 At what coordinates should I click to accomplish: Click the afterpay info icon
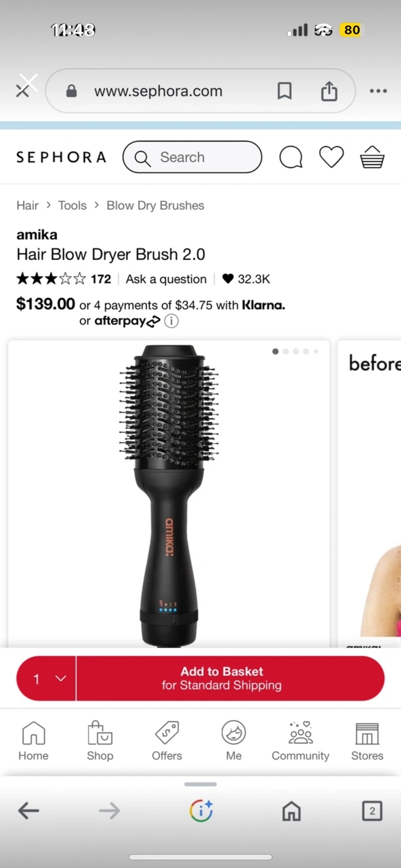tap(171, 321)
